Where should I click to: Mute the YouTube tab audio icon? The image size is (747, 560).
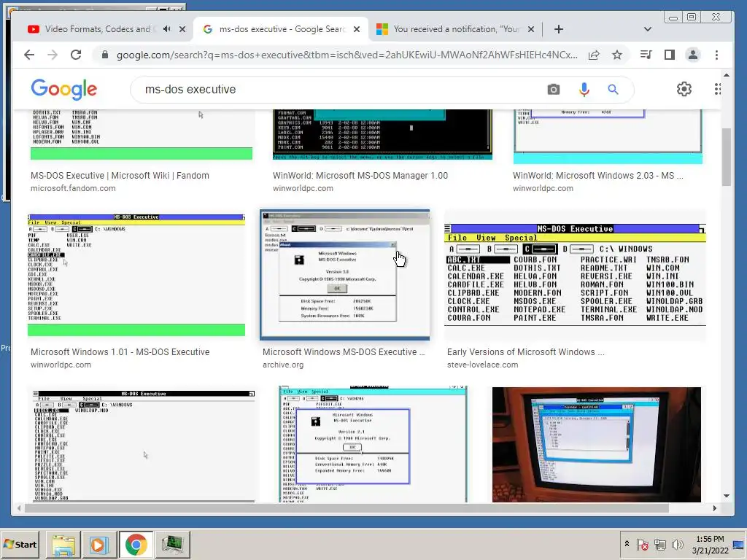pyautogui.click(x=167, y=29)
